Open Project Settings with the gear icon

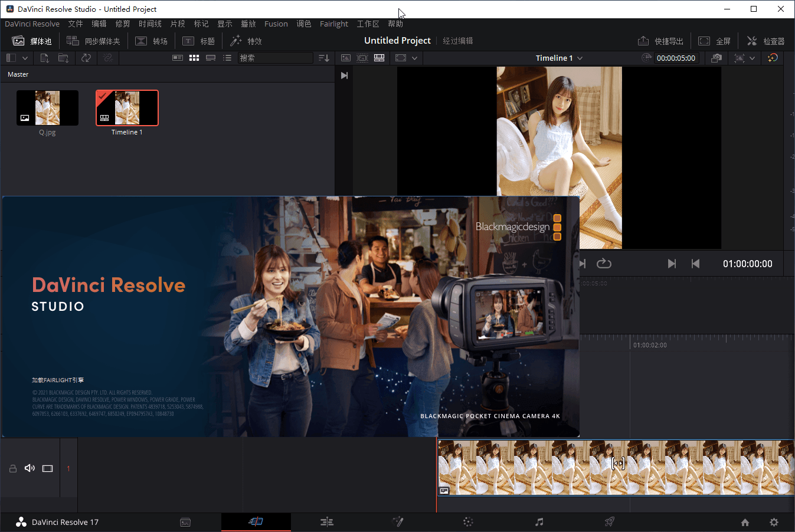coord(774,523)
